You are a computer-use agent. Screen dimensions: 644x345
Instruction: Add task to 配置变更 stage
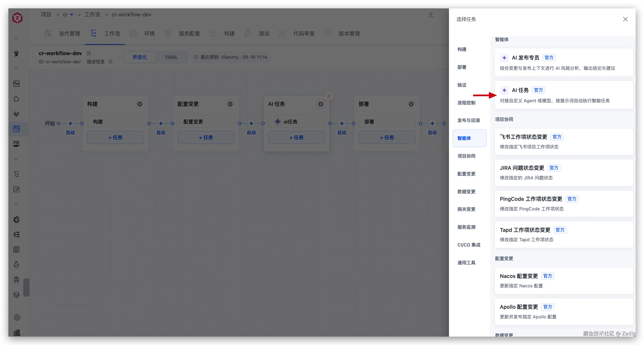click(x=206, y=137)
